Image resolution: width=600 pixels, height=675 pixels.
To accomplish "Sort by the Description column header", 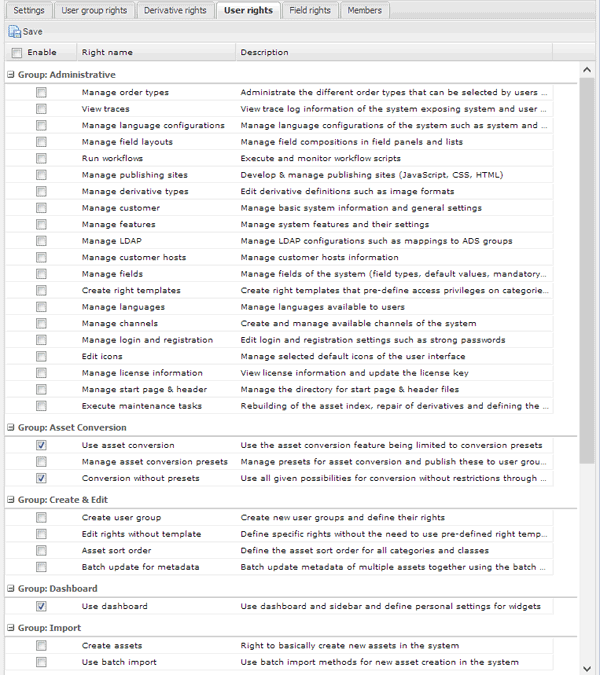I will point(394,52).
